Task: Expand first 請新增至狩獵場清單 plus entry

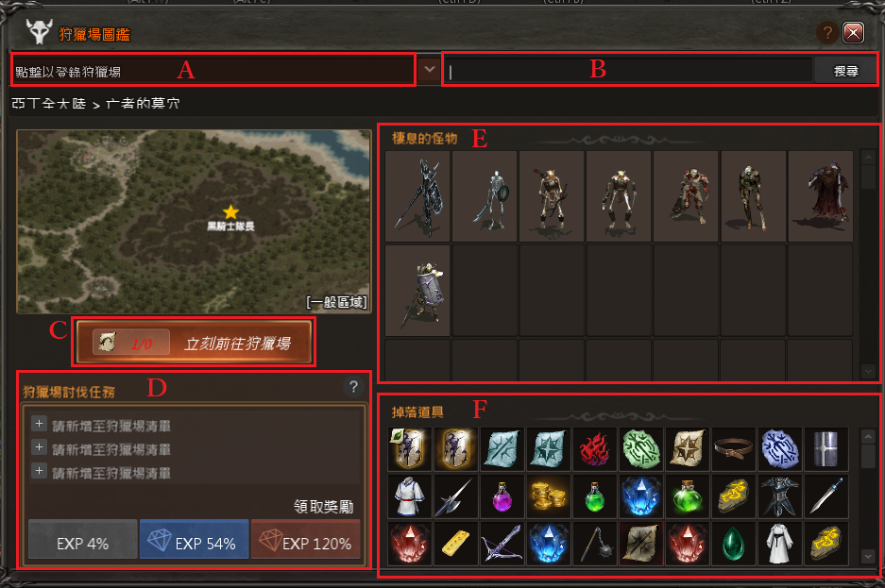Action: pyautogui.click(x=39, y=424)
